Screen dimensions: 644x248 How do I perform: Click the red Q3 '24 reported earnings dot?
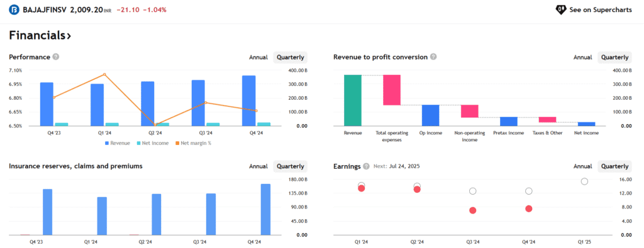click(473, 210)
